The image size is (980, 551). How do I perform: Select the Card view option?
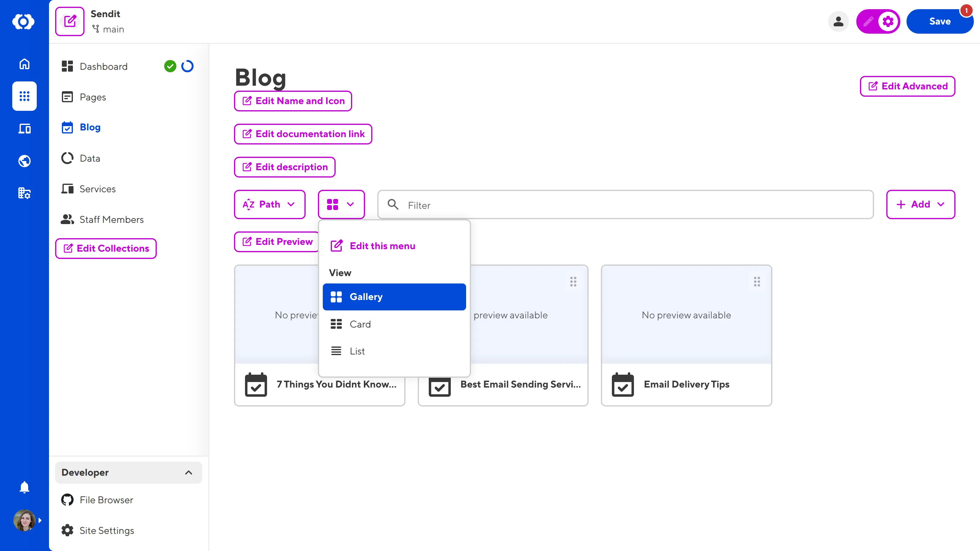pyautogui.click(x=360, y=324)
